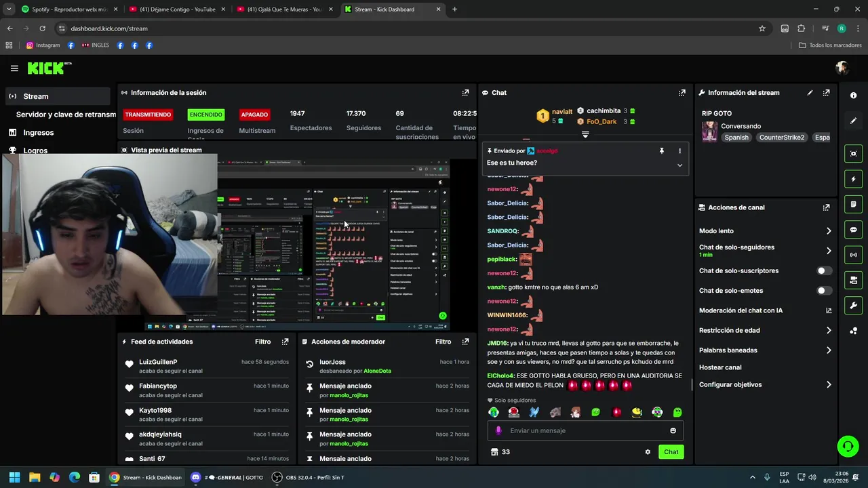The height and width of the screenshot is (488, 868).
Task: Click username manolo_rojitas in first Mensaje anclado
Action: point(349,395)
